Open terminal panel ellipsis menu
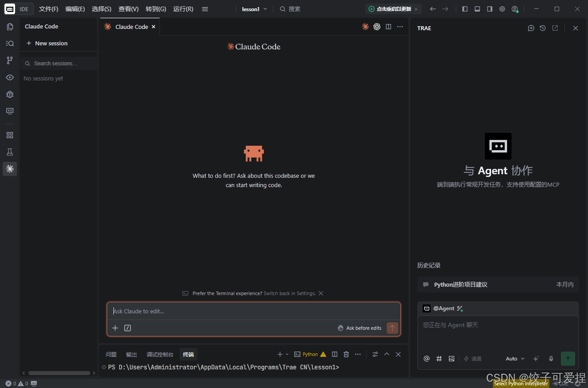 tap(358, 354)
